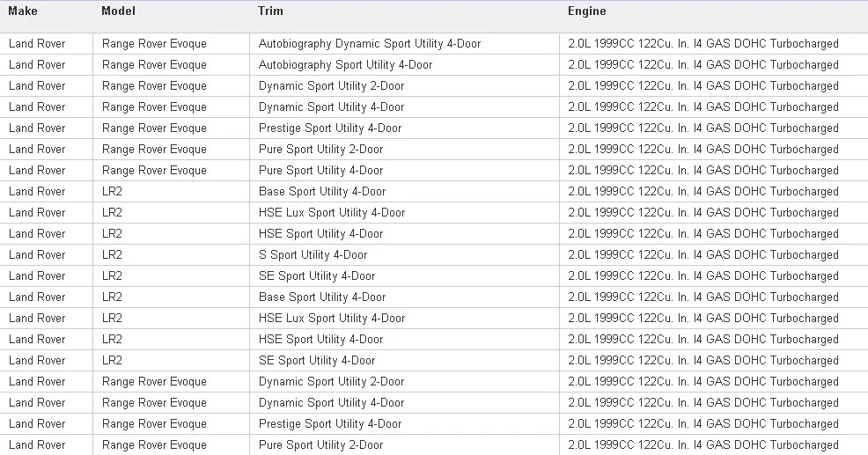Click the Trim column header
Viewport: 868px width, 455px height.
coord(270,11)
